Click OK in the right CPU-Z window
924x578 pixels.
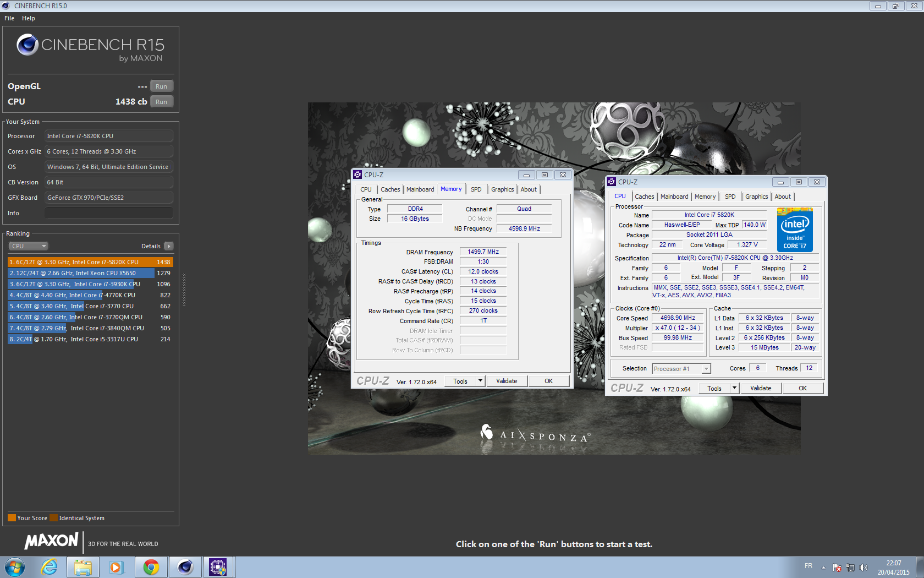point(802,388)
